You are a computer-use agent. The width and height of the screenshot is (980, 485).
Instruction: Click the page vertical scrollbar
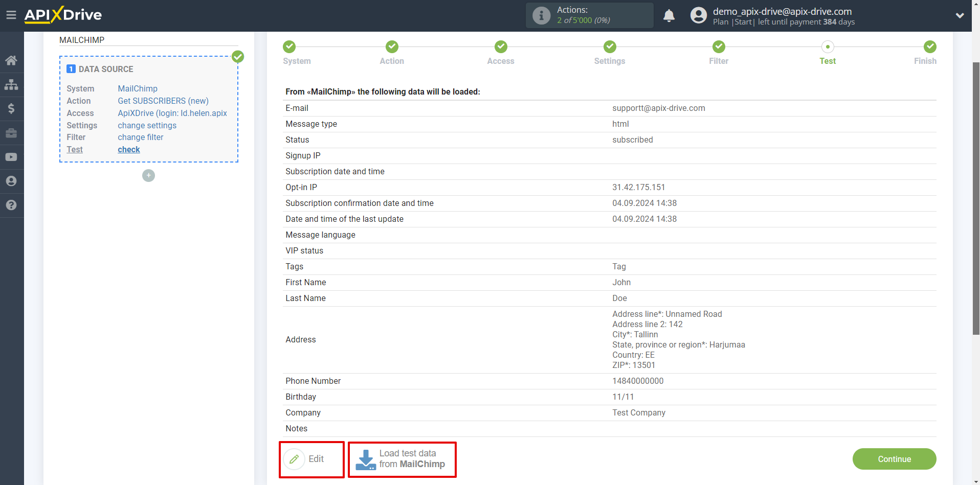pos(975,198)
